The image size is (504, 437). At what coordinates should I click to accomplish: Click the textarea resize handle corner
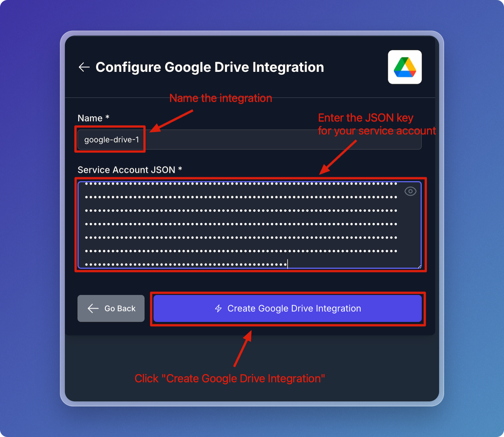pos(419,266)
